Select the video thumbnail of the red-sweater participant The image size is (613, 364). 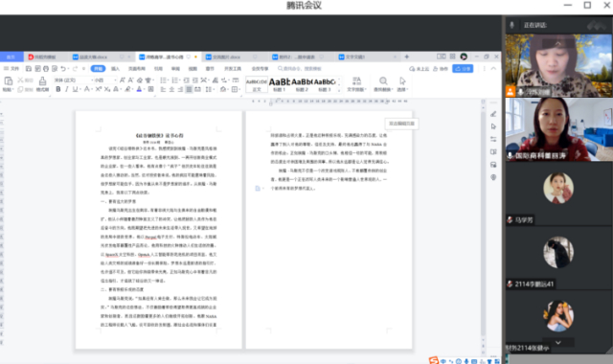click(559, 129)
